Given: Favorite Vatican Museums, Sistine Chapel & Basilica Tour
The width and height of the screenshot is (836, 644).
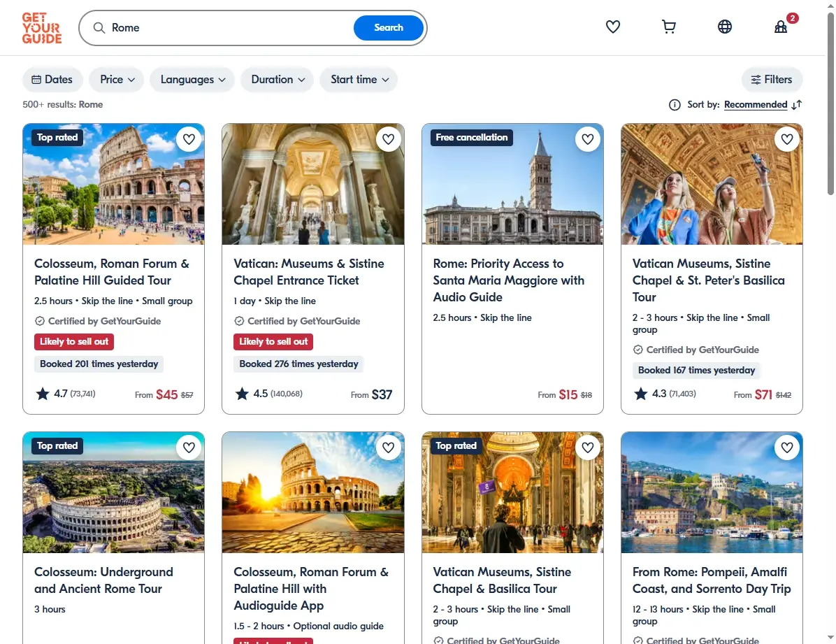Looking at the screenshot, I should [x=588, y=448].
